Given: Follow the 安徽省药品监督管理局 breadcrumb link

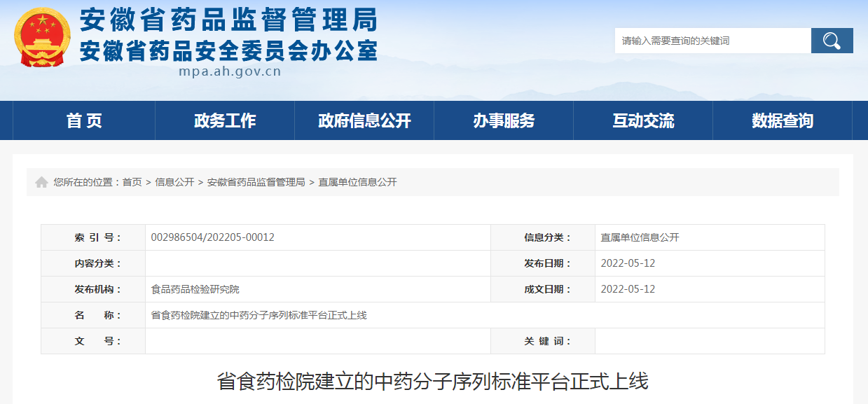Looking at the screenshot, I should (256, 182).
